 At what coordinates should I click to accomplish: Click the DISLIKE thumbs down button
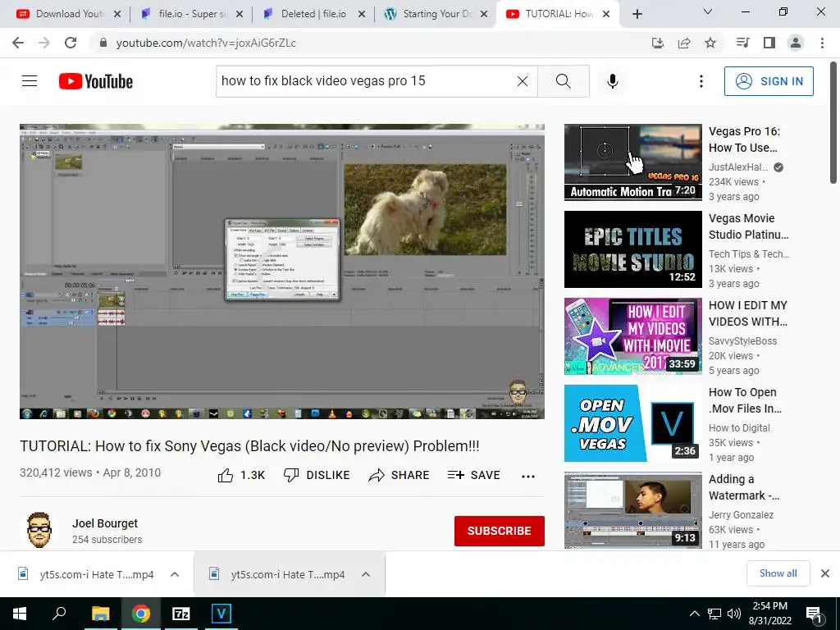point(317,475)
